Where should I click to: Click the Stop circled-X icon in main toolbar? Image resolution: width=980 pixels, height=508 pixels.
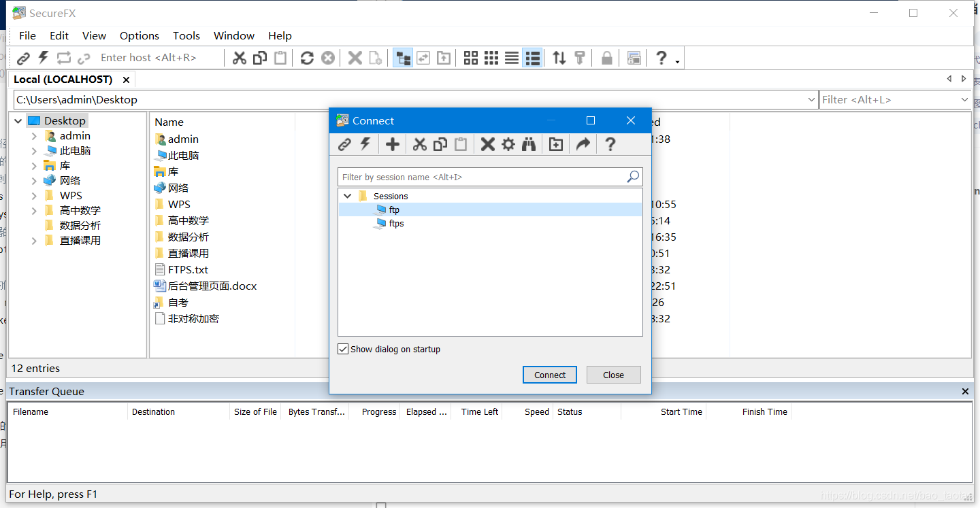tap(328, 58)
